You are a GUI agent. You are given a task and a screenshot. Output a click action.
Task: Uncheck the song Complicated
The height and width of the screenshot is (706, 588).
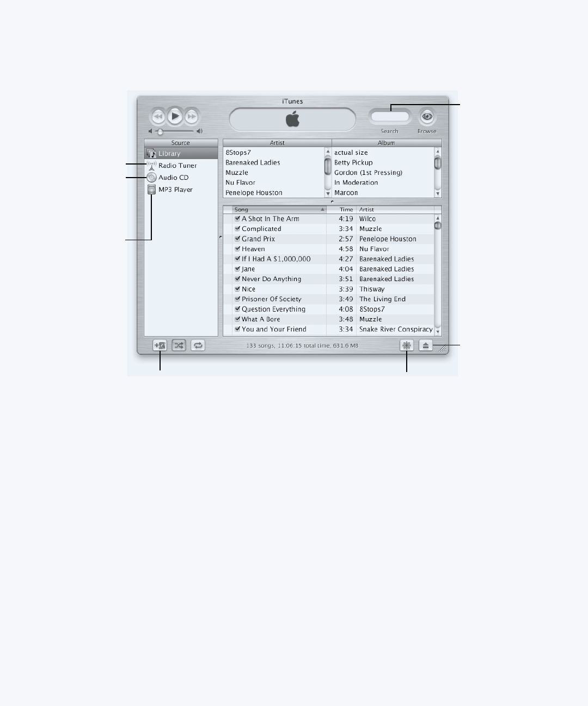point(237,229)
